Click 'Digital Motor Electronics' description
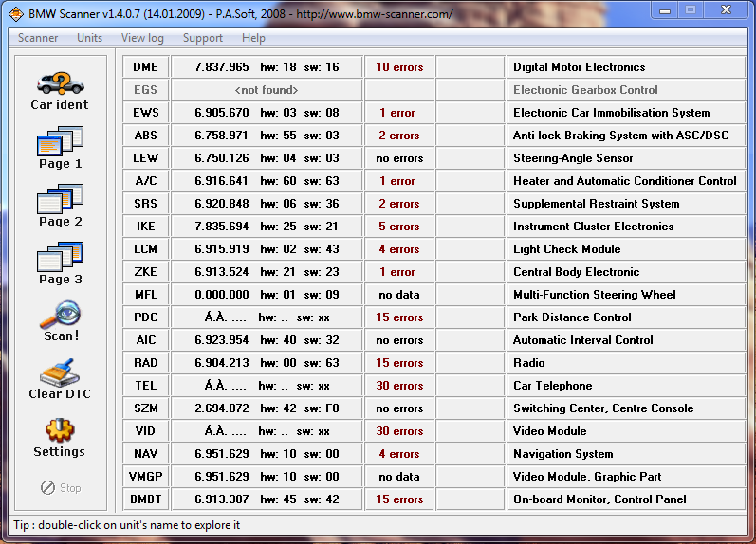This screenshot has width=756, height=544. tap(579, 67)
